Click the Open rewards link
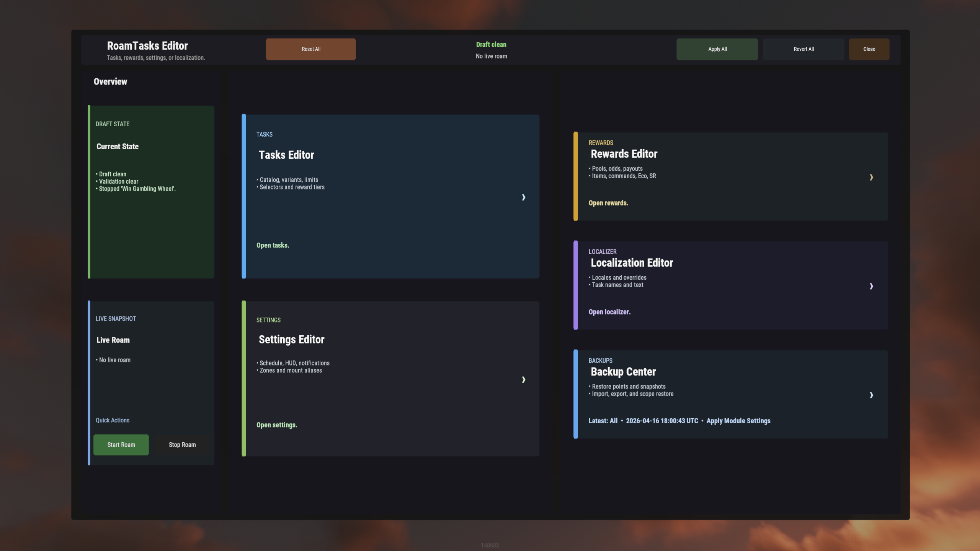The height and width of the screenshot is (551, 980). click(x=608, y=203)
